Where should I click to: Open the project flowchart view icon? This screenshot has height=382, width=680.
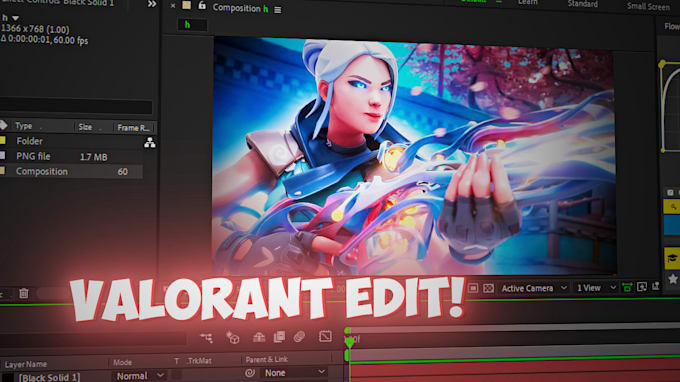tap(150, 143)
